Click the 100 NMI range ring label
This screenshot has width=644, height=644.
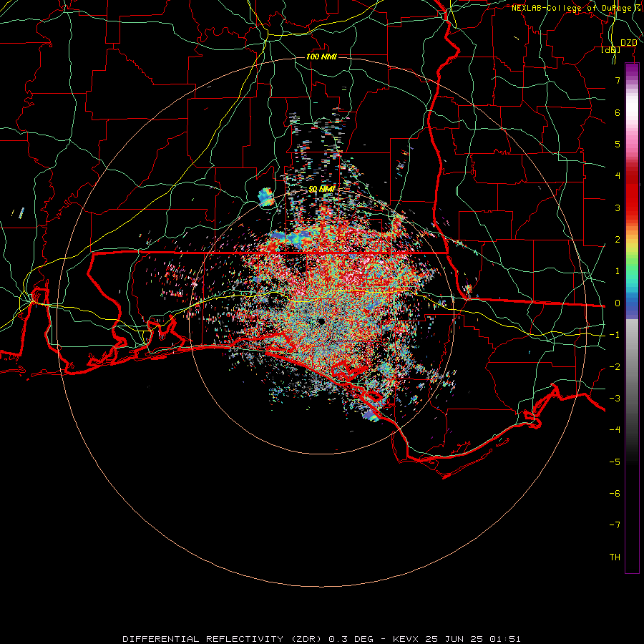(x=321, y=57)
